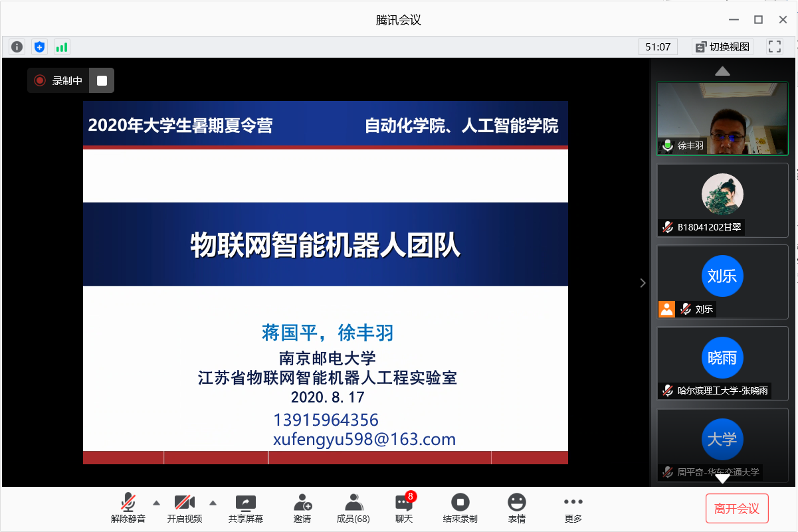Check the green network signal icon

click(x=62, y=46)
